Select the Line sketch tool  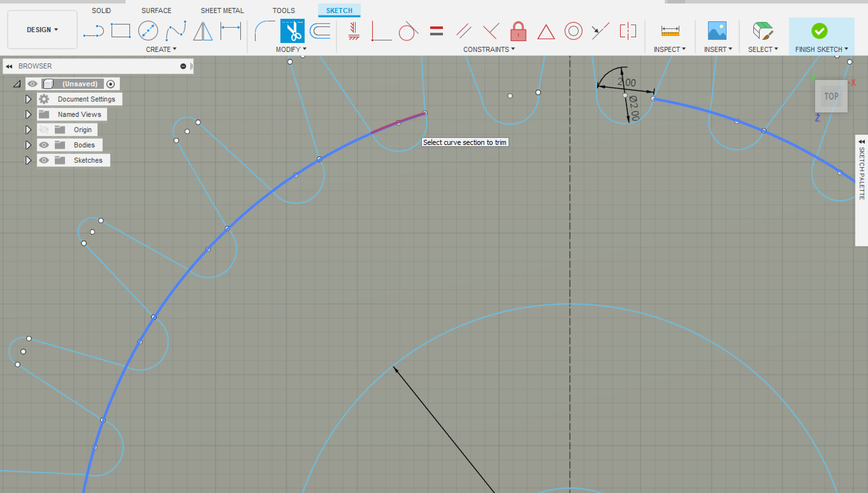point(93,31)
